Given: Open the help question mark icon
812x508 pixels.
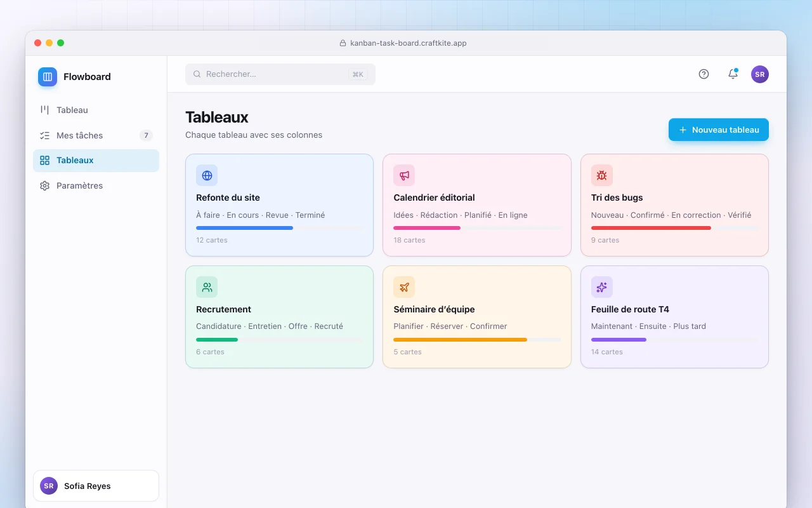Looking at the screenshot, I should (704, 74).
